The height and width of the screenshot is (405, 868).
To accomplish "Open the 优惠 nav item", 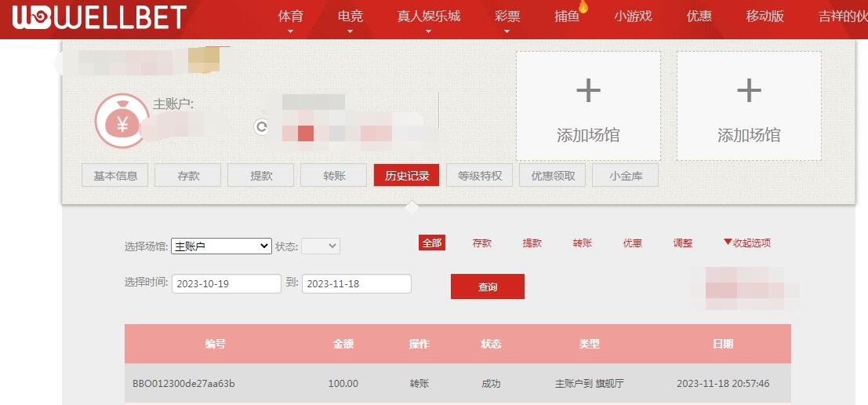I will click(x=699, y=16).
